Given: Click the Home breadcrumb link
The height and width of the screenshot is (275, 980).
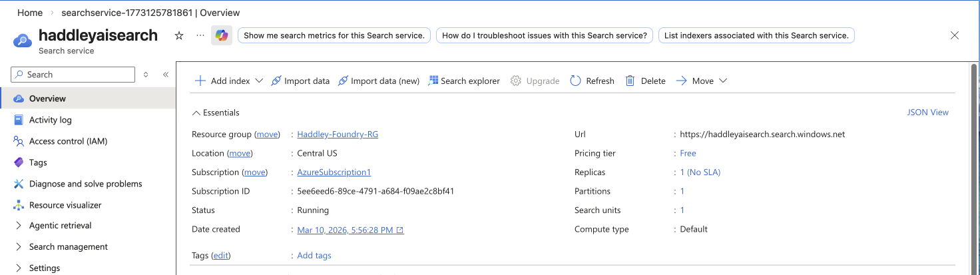Looking at the screenshot, I should [30, 13].
